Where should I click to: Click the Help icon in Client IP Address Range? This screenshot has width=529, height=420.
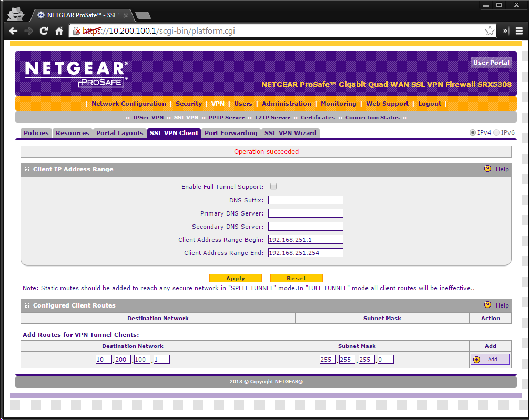pos(487,169)
